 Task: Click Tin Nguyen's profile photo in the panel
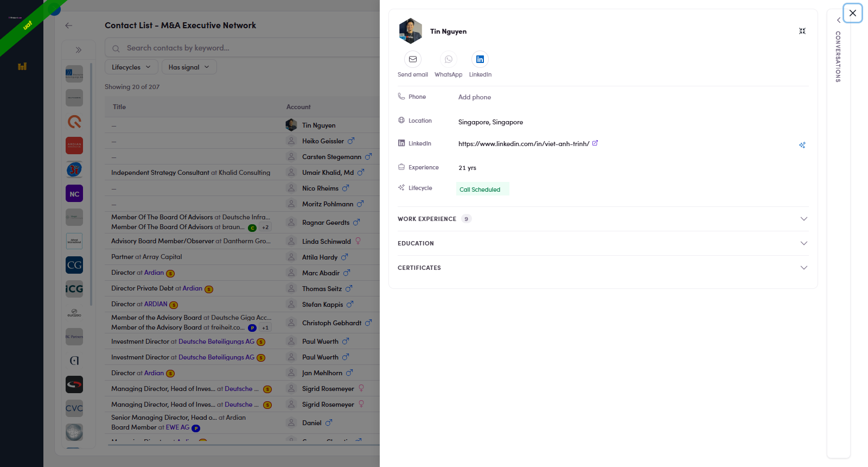(x=410, y=31)
